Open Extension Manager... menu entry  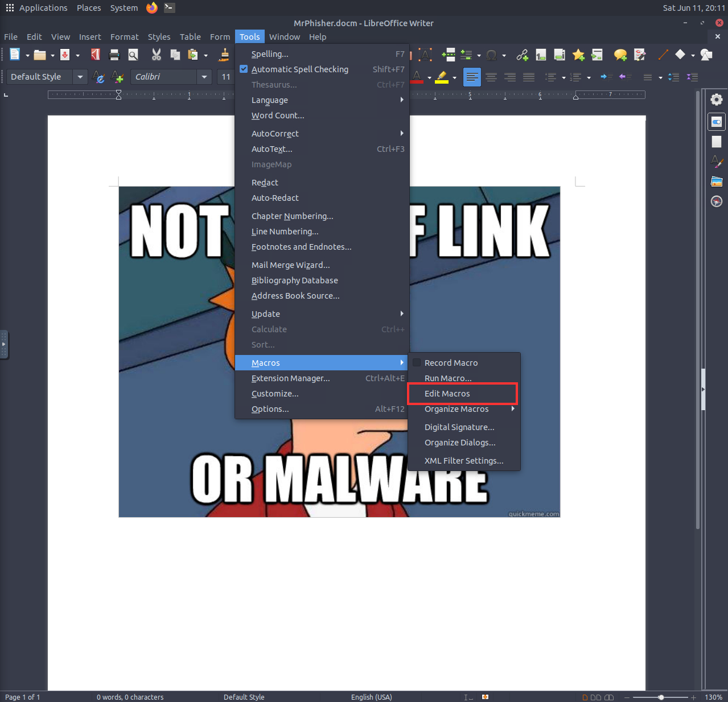coord(322,378)
